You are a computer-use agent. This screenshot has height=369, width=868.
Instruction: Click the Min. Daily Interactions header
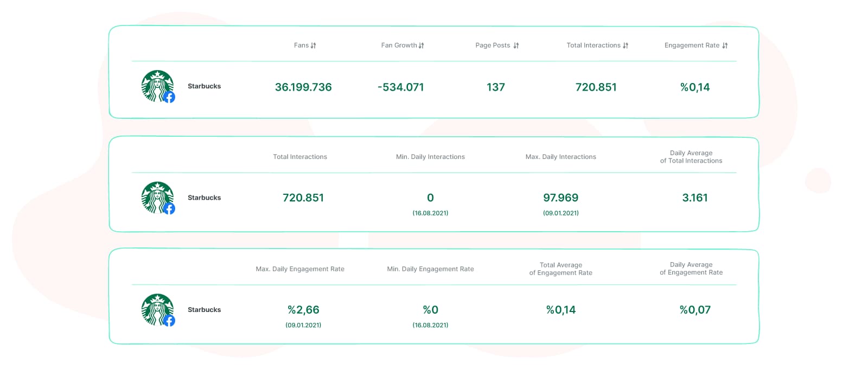tap(430, 157)
